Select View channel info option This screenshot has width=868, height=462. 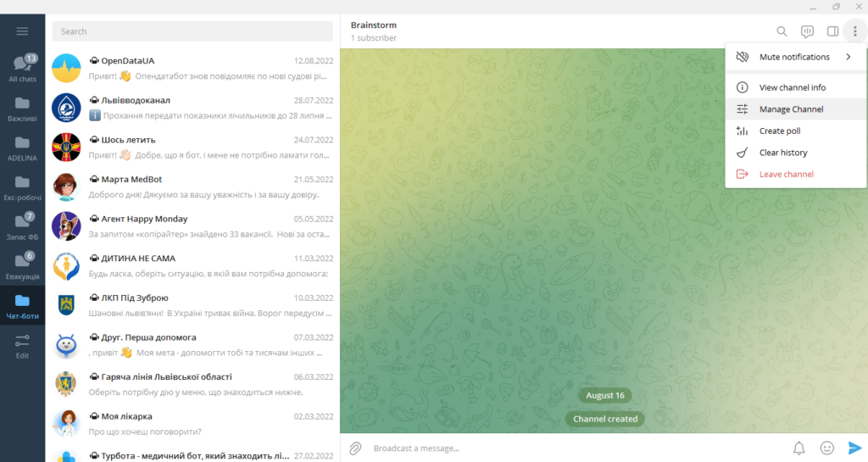[x=792, y=87]
